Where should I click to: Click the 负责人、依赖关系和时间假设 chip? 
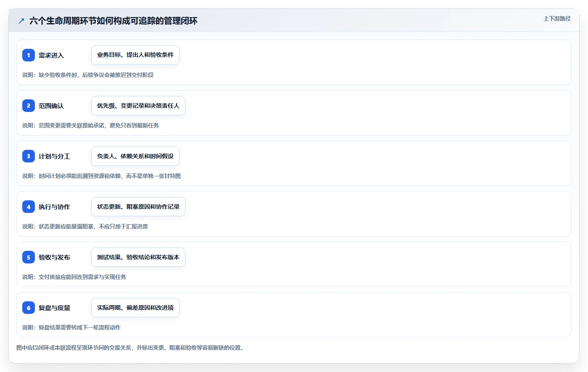pos(135,156)
